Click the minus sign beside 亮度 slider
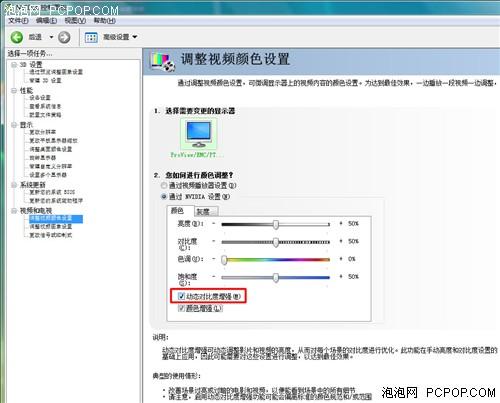Viewport: 500px width, 403px height. (x=214, y=224)
